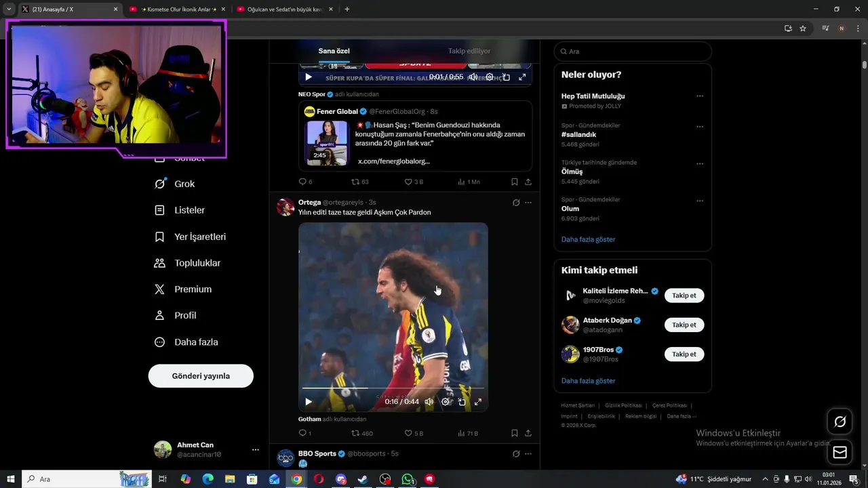Enable picture-in-picture on the 0:44 video

click(x=462, y=401)
